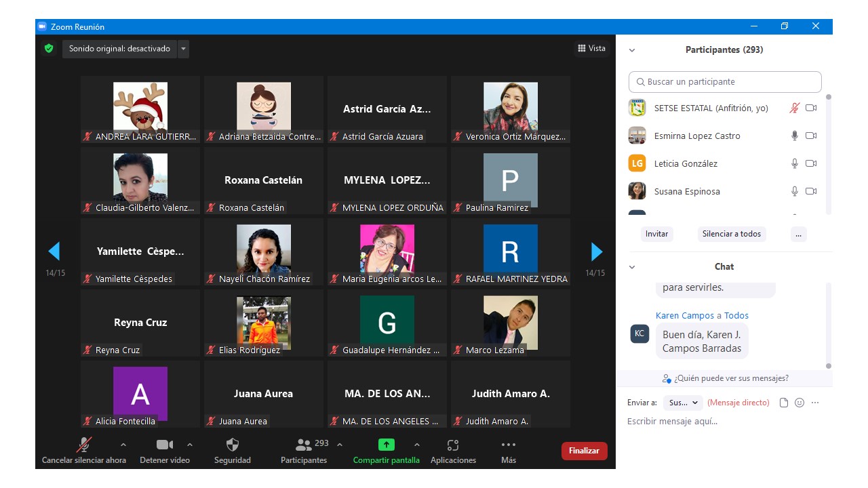Open the Vista layout menu
This screenshot has width=868, height=488.
tap(591, 48)
